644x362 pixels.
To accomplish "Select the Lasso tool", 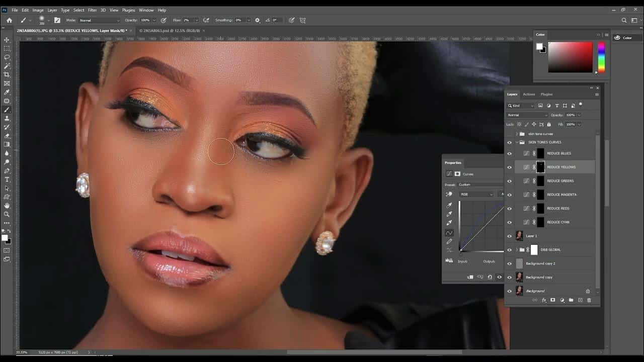I will (7, 57).
